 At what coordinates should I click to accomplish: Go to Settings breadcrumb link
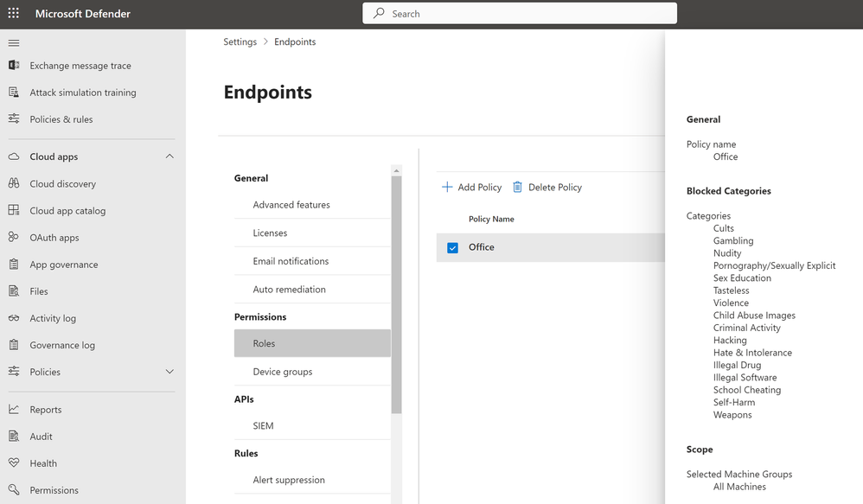(240, 41)
